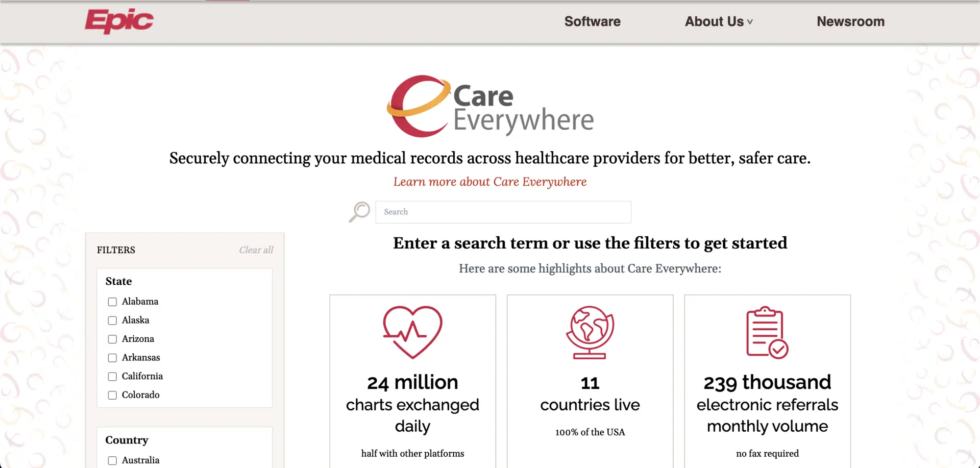The width and height of the screenshot is (980, 468).
Task: Check the Alabama state filter
Action: [112, 302]
